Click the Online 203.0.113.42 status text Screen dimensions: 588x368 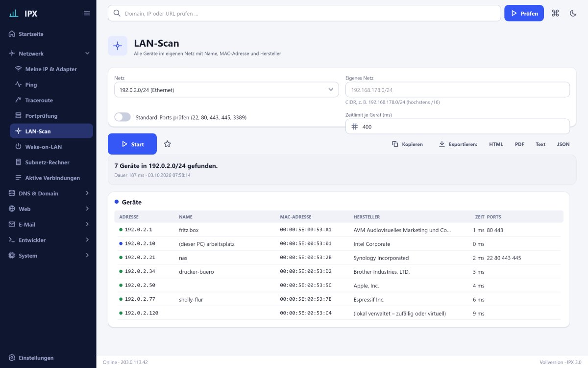125,362
